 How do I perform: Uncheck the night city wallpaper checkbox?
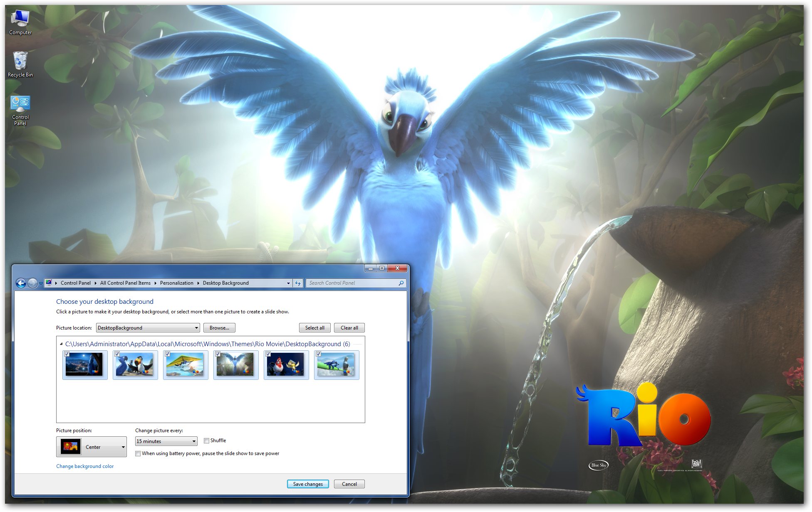(x=67, y=354)
